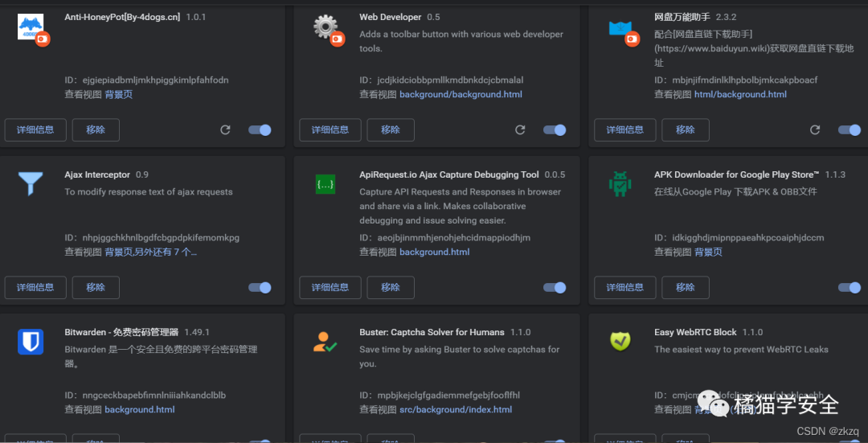Remove Anti-HoneyPot with 移除 button

tap(96, 129)
